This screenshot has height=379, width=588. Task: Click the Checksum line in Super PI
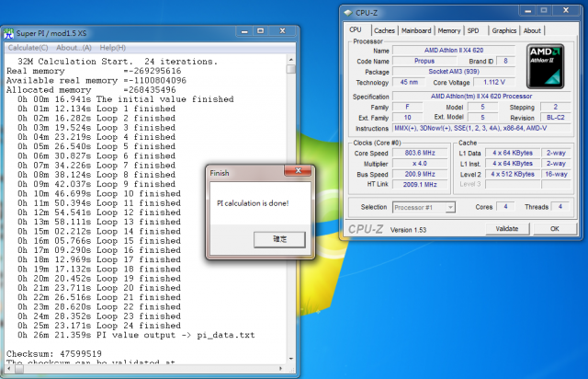[54, 354]
